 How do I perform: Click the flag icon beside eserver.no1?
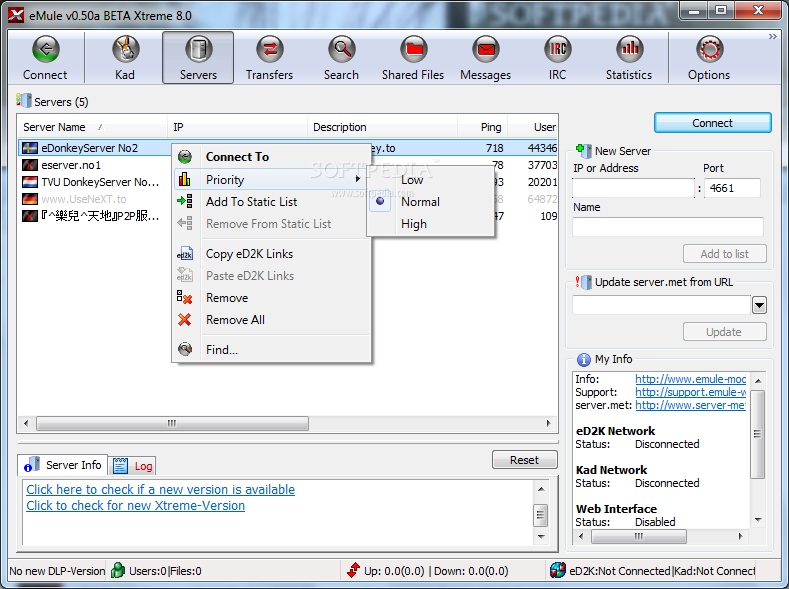coord(30,165)
